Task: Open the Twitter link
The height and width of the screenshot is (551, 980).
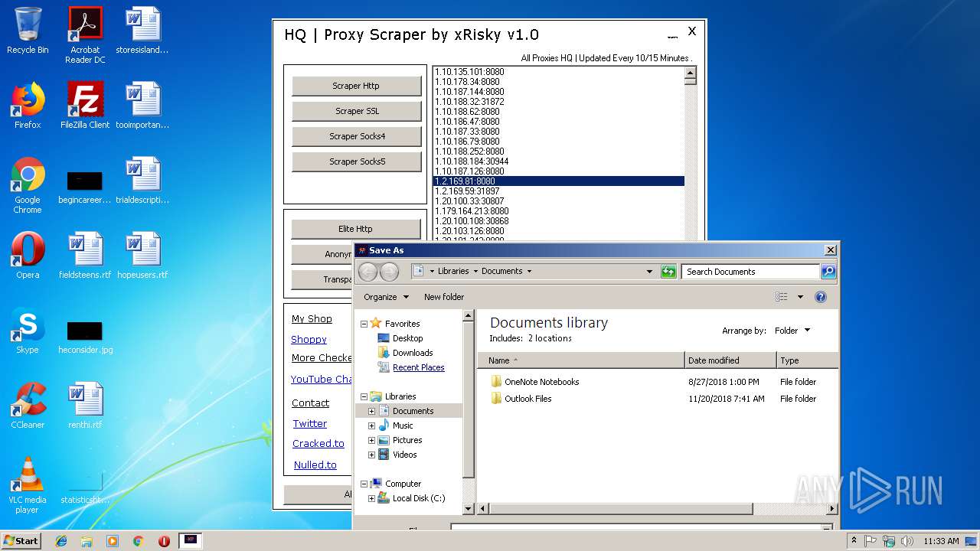Action: [309, 424]
